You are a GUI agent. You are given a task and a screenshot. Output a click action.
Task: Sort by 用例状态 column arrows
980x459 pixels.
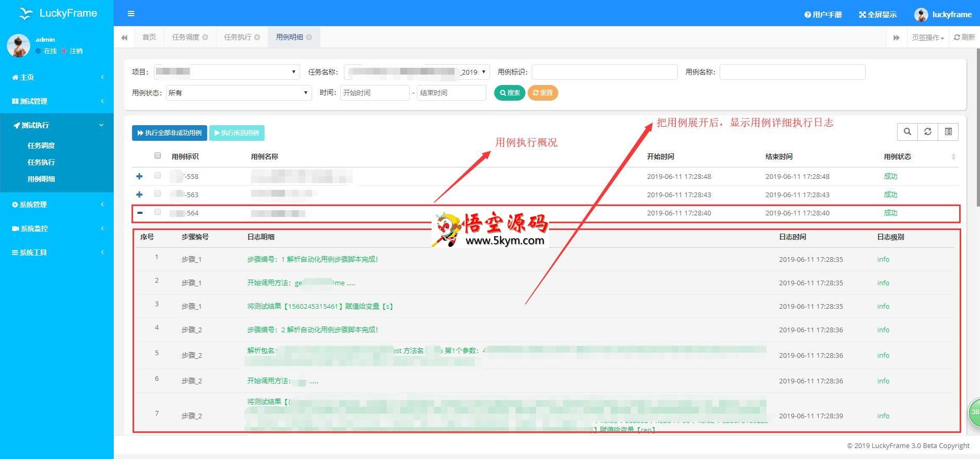pyautogui.click(x=953, y=156)
